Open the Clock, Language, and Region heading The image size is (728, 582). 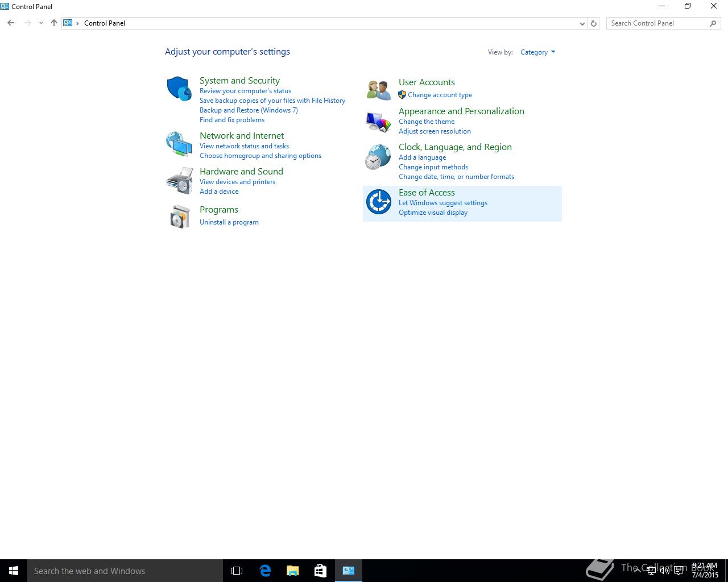[455, 147]
